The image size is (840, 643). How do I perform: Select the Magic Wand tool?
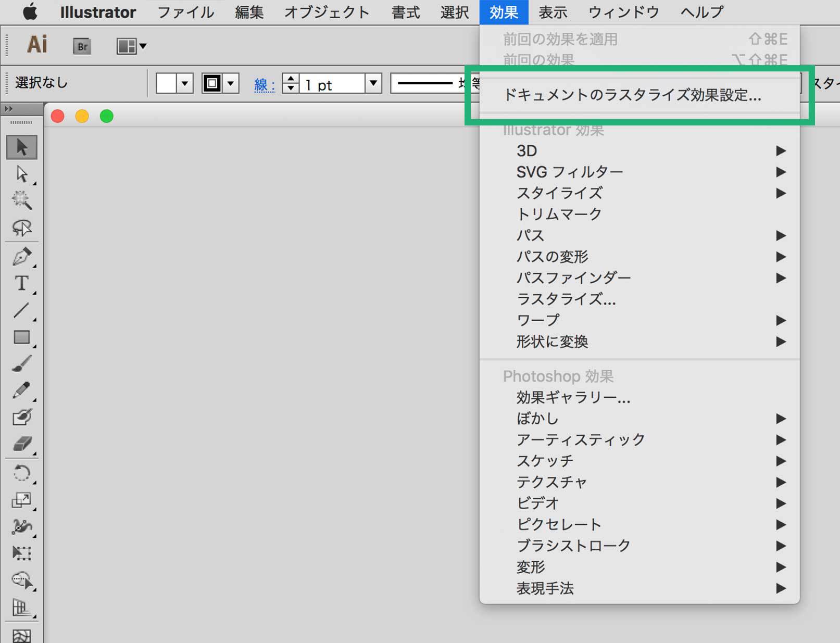tap(21, 200)
